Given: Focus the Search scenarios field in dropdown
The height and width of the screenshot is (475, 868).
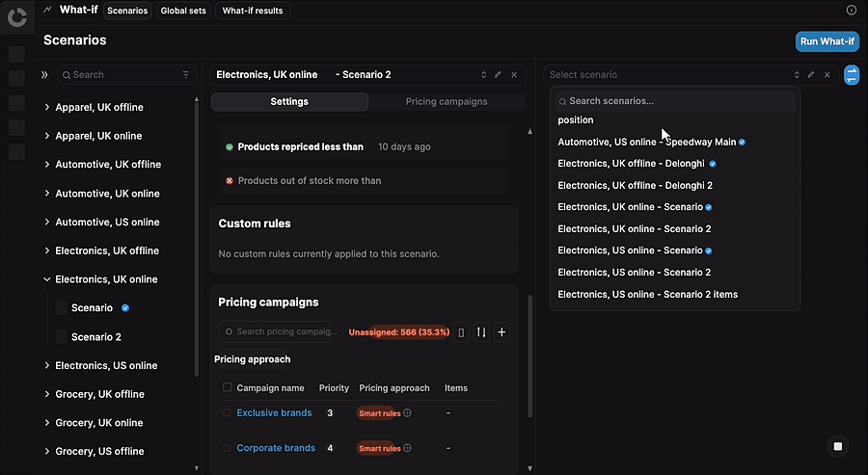Looking at the screenshot, I should (x=675, y=101).
